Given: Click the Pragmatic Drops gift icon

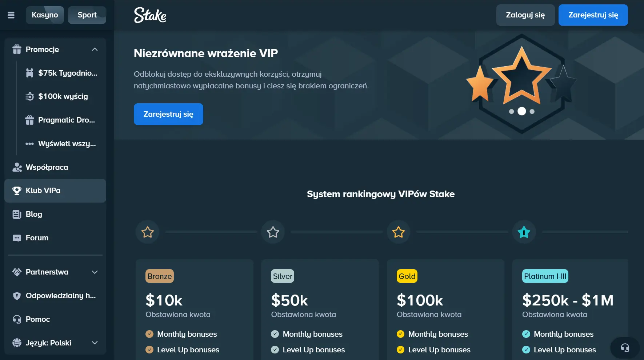Looking at the screenshot, I should click(29, 120).
